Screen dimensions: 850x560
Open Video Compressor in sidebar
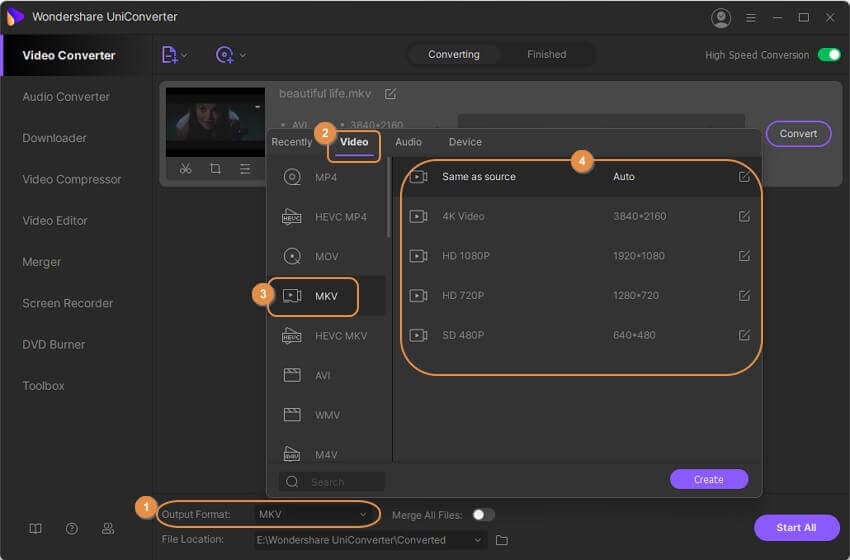[72, 179]
